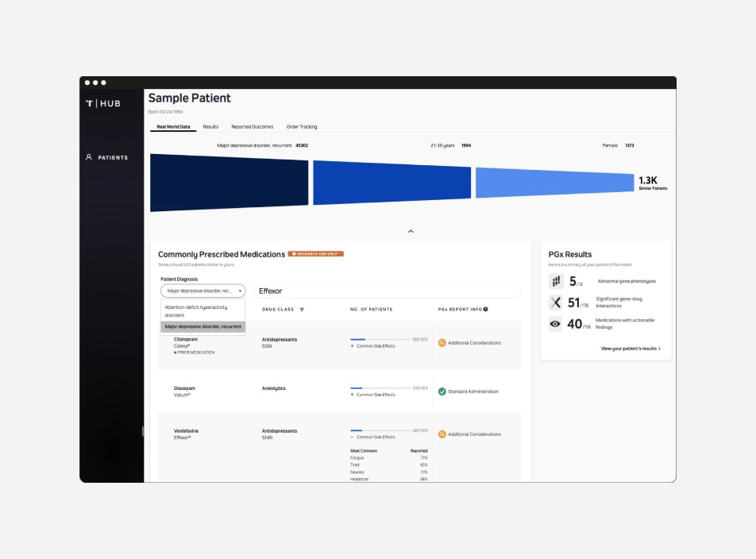756x559 pixels.
Task: Open the Order Tracking tab
Action: pos(302,127)
